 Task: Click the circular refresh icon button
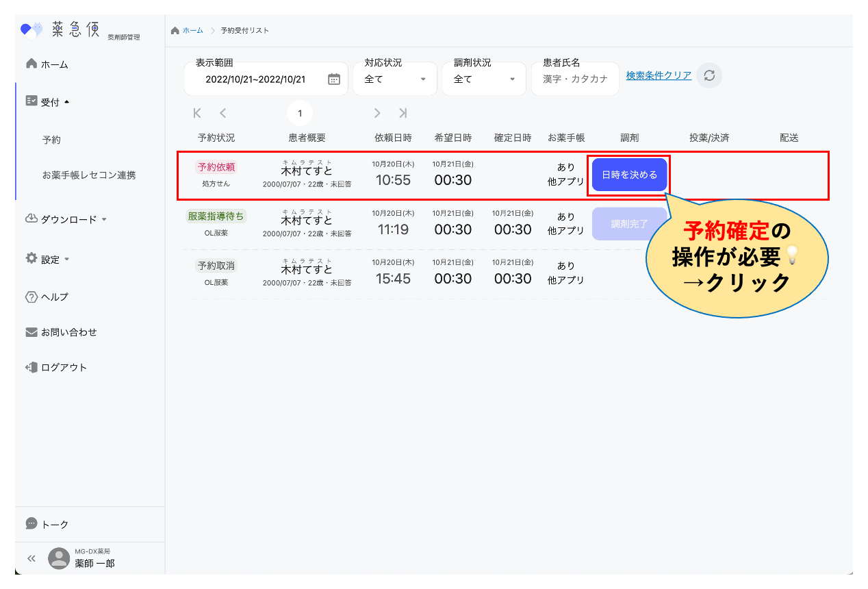tap(709, 75)
